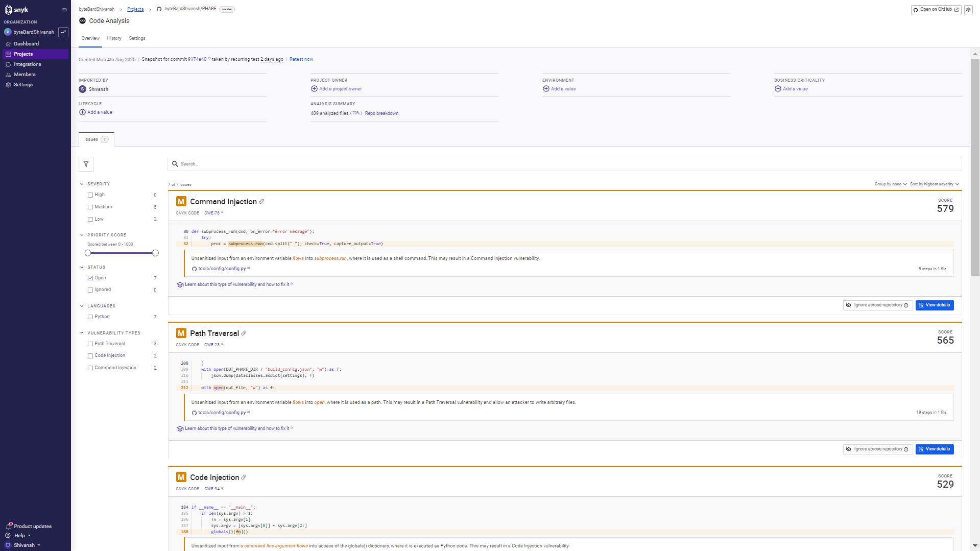Screen dimensions: 980x551
Task: Uncheck the Open status checkbox
Action: [x=90, y=278]
